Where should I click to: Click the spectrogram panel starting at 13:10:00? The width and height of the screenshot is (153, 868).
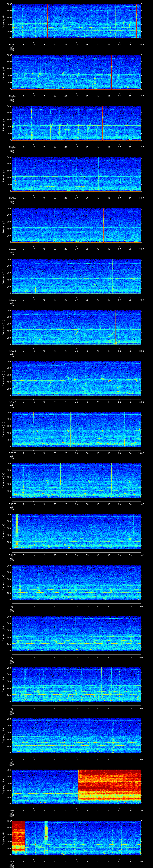[77, 481]
